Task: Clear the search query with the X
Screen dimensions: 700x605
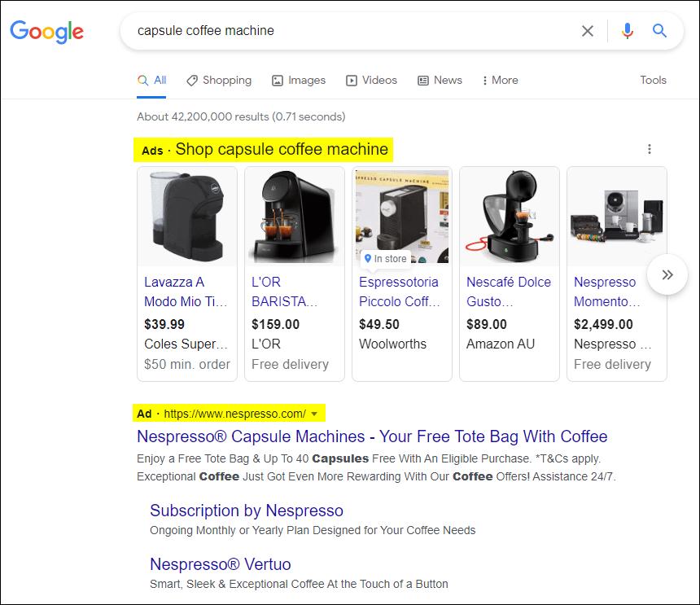Action: tap(588, 31)
